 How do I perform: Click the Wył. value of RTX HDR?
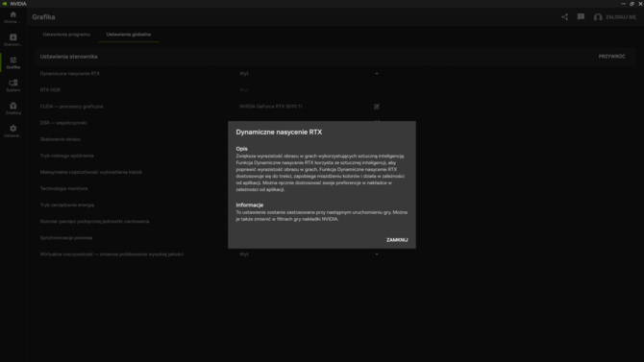pos(244,90)
